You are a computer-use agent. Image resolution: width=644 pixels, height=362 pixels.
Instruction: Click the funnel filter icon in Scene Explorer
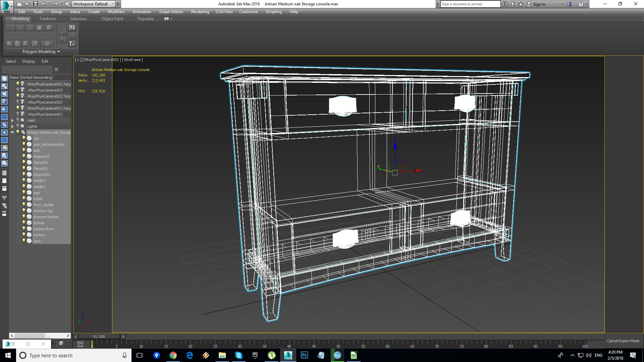[x=4, y=198]
